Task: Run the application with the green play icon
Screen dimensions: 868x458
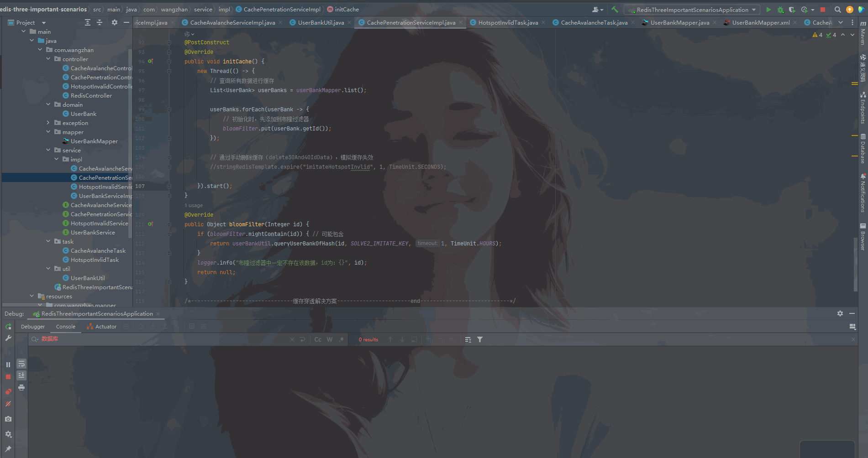Action: (768, 10)
